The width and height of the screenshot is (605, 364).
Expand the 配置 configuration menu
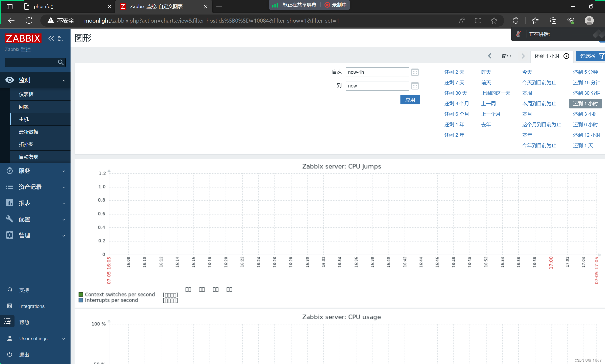[x=35, y=219]
